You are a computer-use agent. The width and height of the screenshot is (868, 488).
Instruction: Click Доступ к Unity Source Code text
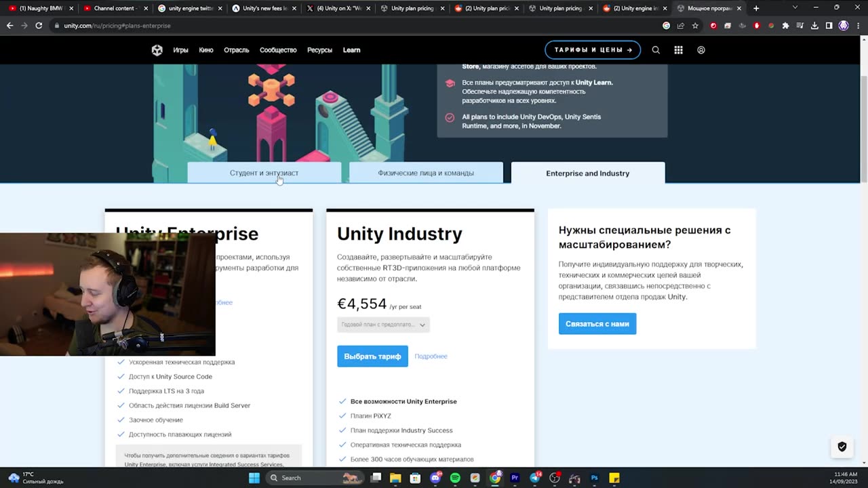[x=170, y=377]
